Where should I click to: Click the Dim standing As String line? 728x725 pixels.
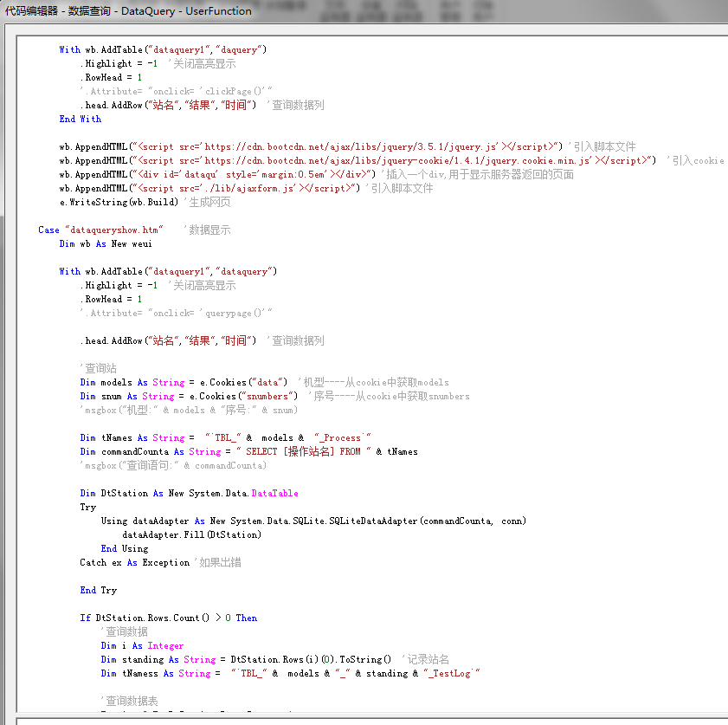click(246, 659)
